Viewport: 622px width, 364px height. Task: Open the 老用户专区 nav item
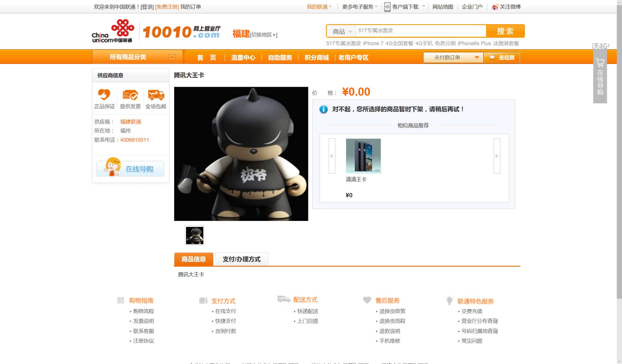click(x=353, y=58)
